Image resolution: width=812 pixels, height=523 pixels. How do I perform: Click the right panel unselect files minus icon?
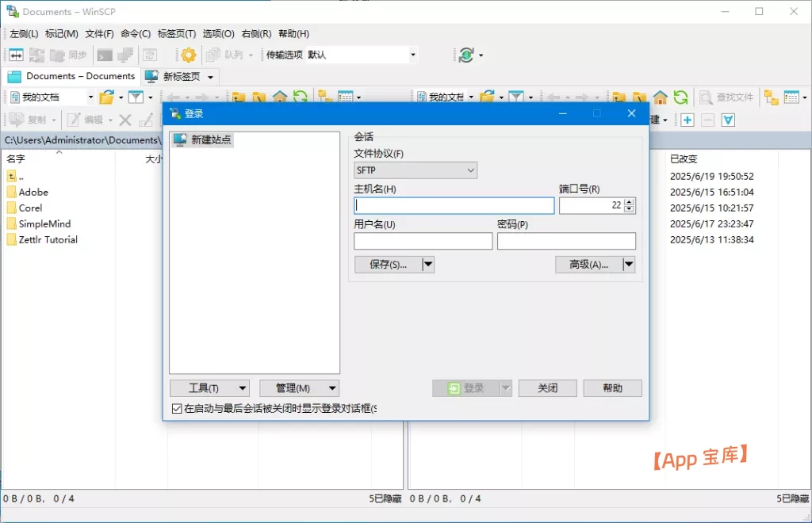[x=708, y=120]
